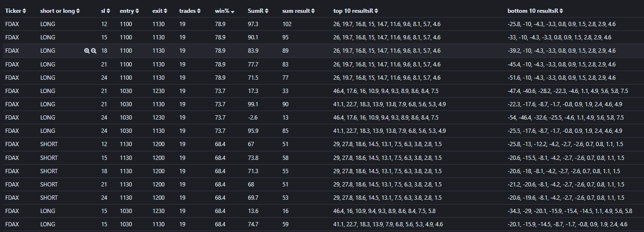Viewport: 644px width, 232px height.
Task: Click the sort icon beside 'trades' header
Action: (x=200, y=11)
